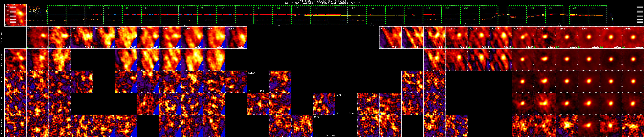The height and width of the screenshot is (137, 644).
Task: Open the 3.0-6.0 keV image starting 19:25:44
Action: 523,37
